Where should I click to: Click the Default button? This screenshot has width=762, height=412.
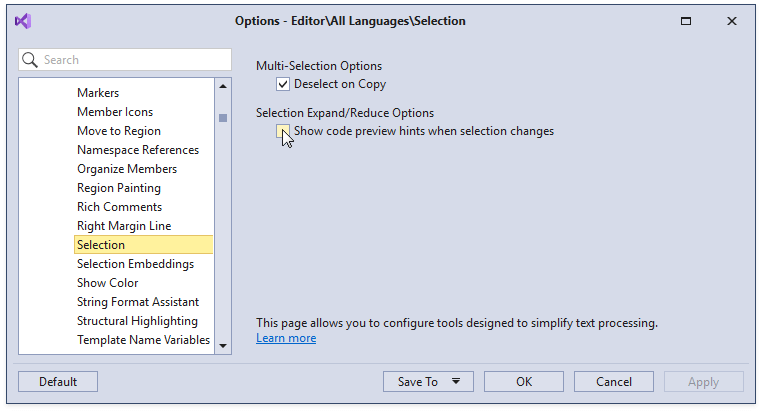pos(58,381)
